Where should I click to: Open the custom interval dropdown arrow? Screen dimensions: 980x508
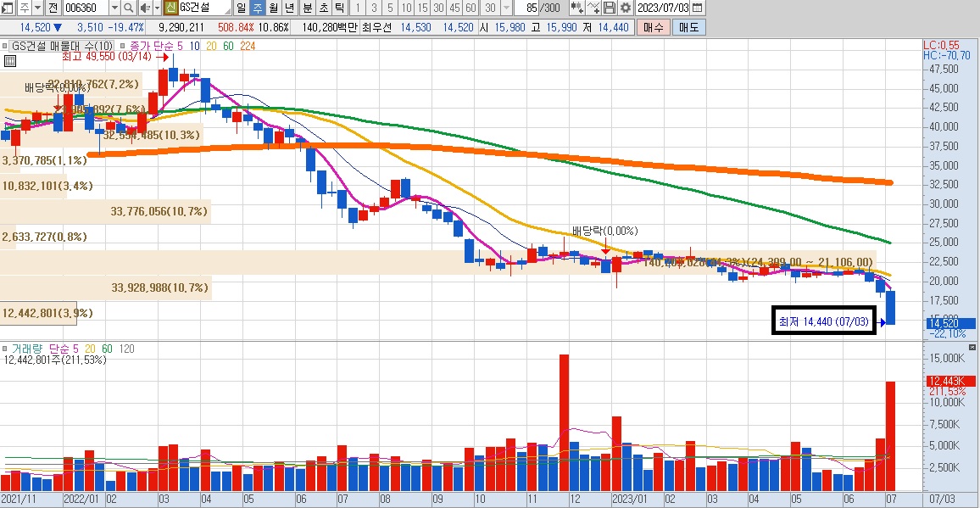point(505,8)
